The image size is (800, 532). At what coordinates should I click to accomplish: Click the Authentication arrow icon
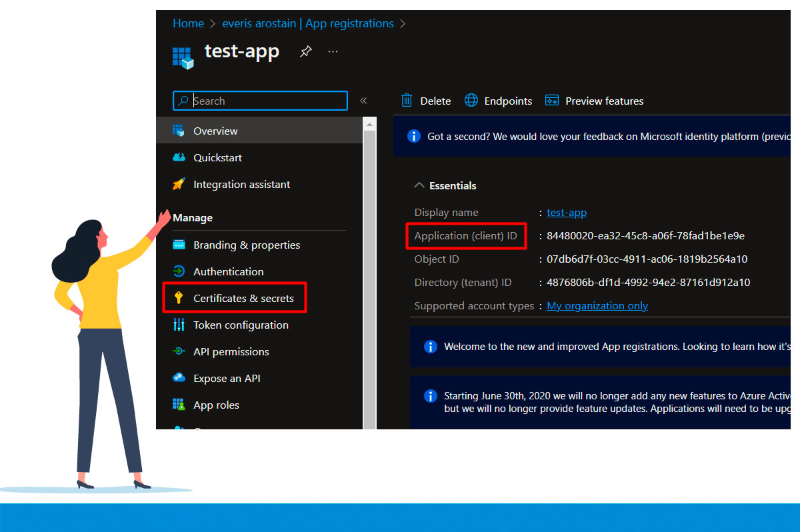179,271
